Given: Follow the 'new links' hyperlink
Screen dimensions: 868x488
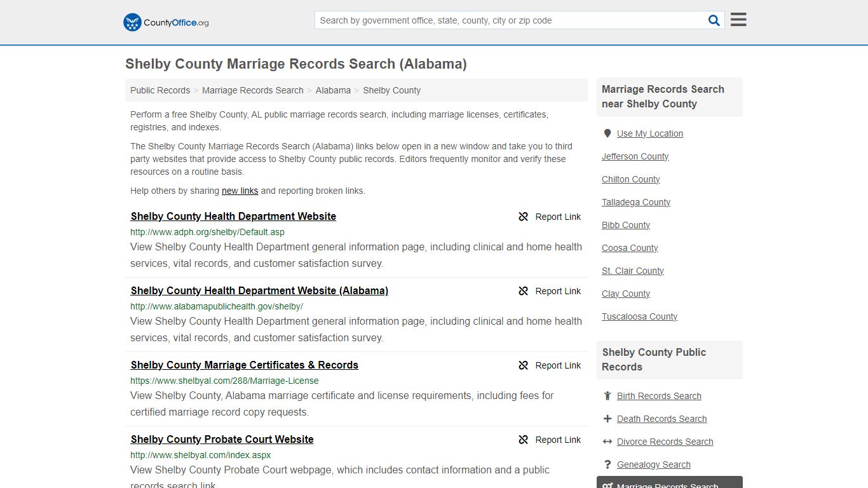Looking at the screenshot, I should [x=240, y=191].
